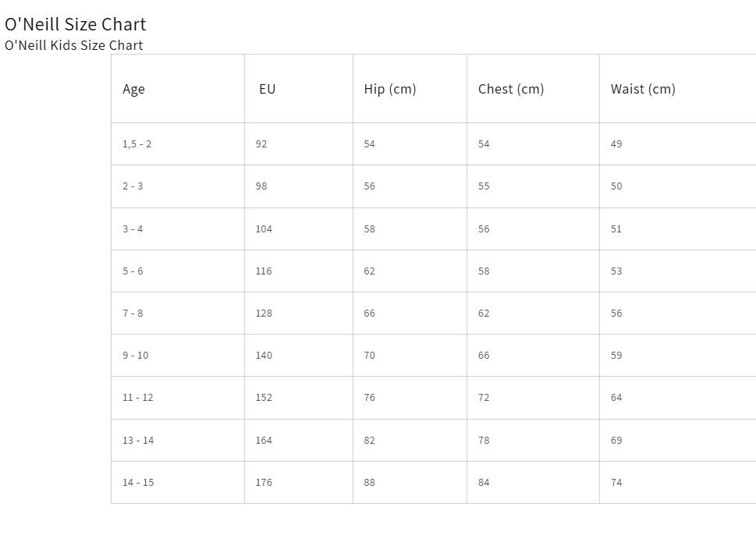Click the O'Neill Size Chart heading
Image resolution: width=756 pixels, height=535 pixels.
click(75, 24)
